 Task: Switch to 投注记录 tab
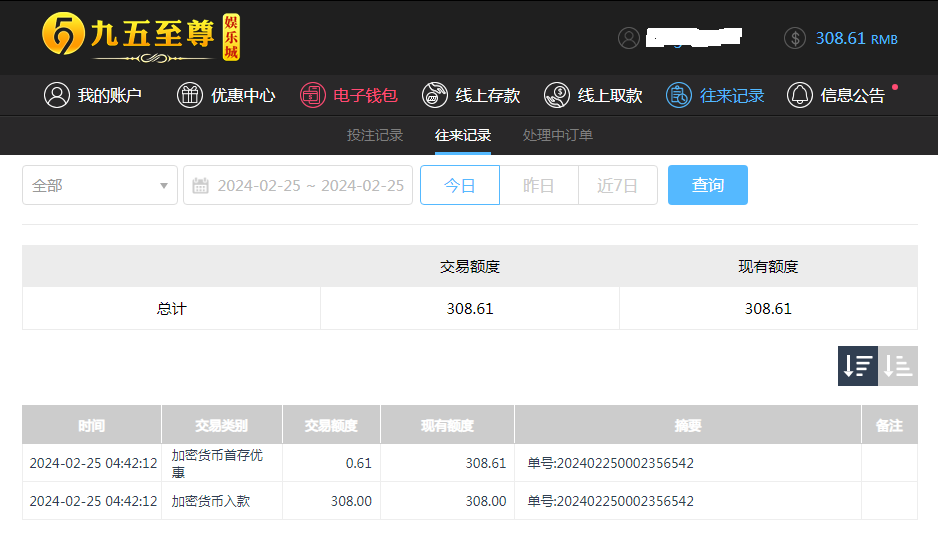375,135
